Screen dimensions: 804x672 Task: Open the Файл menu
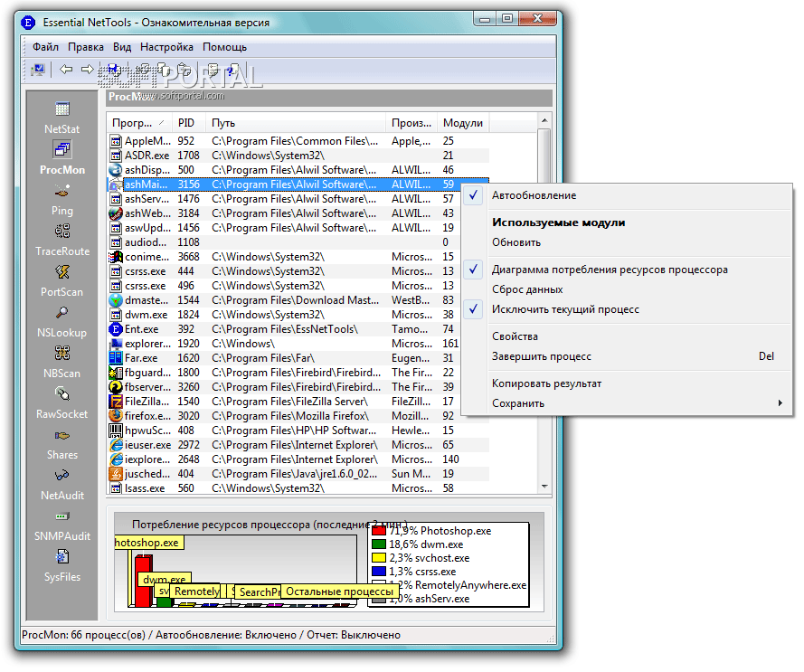click(45, 47)
